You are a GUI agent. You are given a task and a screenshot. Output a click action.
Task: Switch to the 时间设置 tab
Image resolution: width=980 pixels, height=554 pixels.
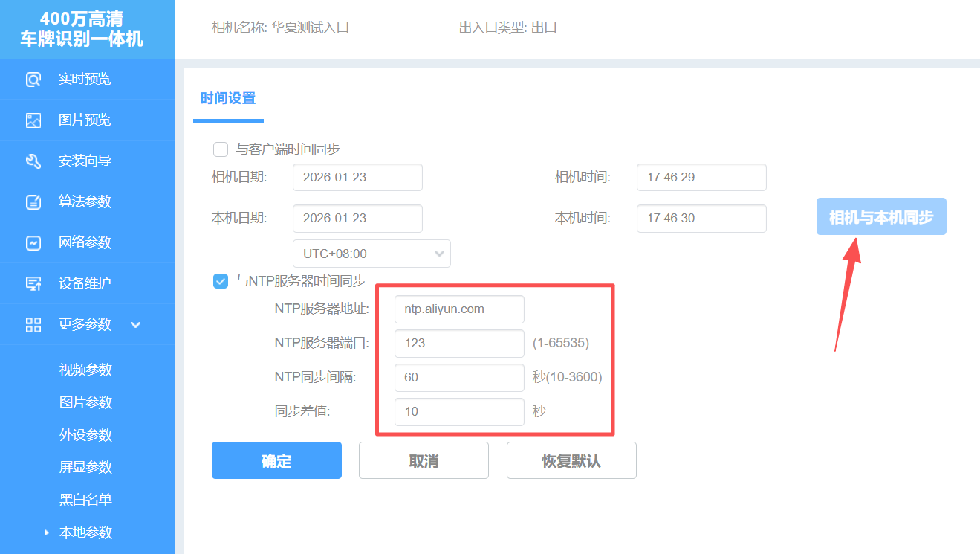227,98
